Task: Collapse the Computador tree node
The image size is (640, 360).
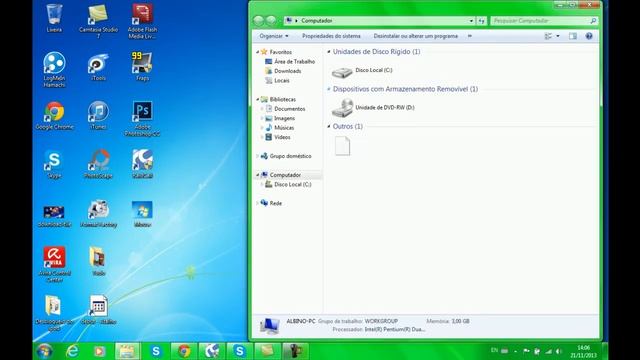Action: (258, 175)
